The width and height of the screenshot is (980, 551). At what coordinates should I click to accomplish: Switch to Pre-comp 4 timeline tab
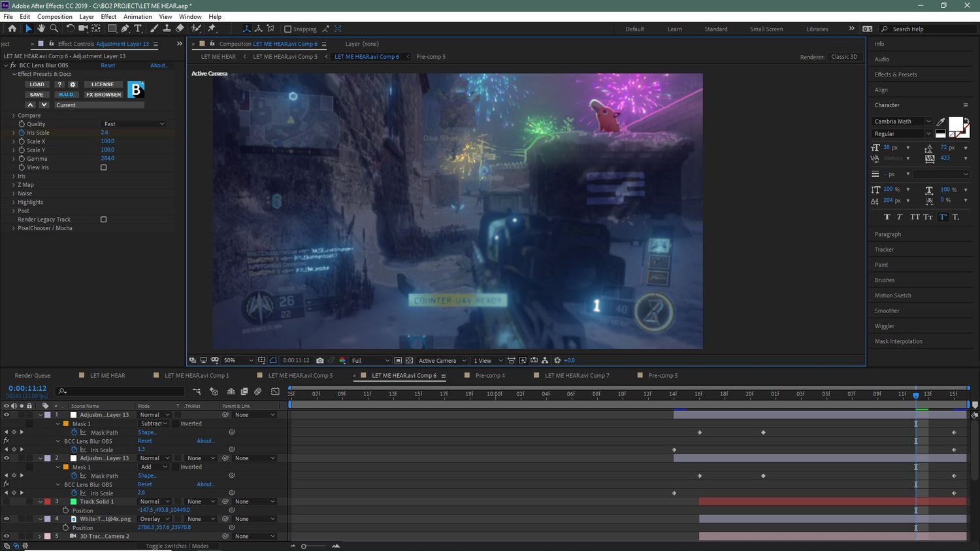click(490, 376)
